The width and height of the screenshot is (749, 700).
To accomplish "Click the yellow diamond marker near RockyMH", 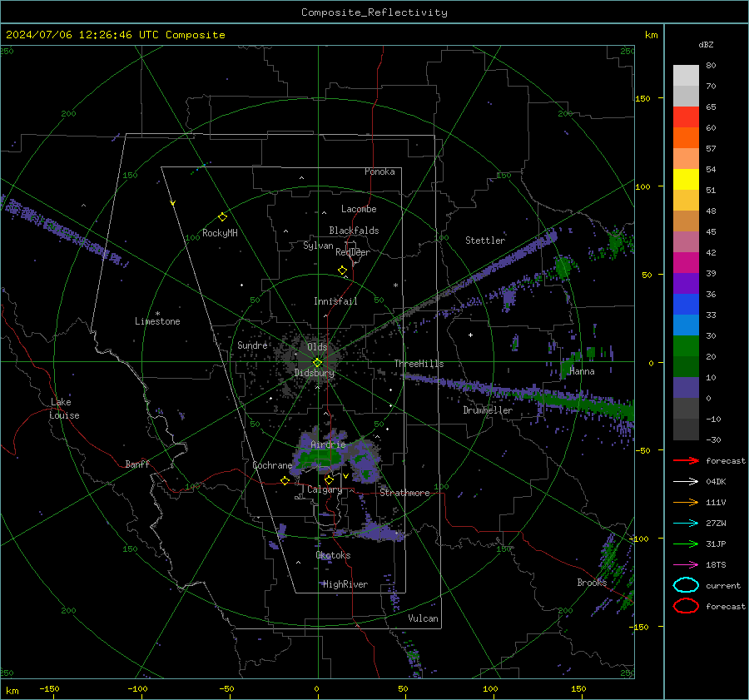I will click(222, 217).
